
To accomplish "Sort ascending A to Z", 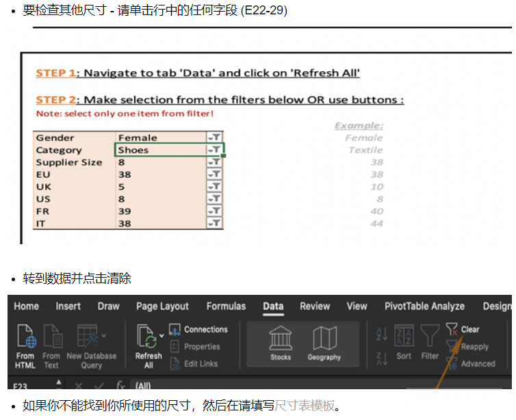I will pos(382,334).
